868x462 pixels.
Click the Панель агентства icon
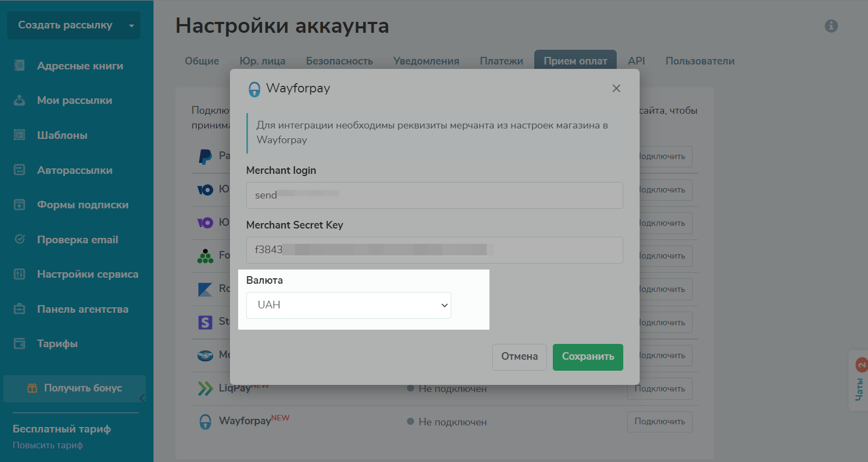pos(19,309)
